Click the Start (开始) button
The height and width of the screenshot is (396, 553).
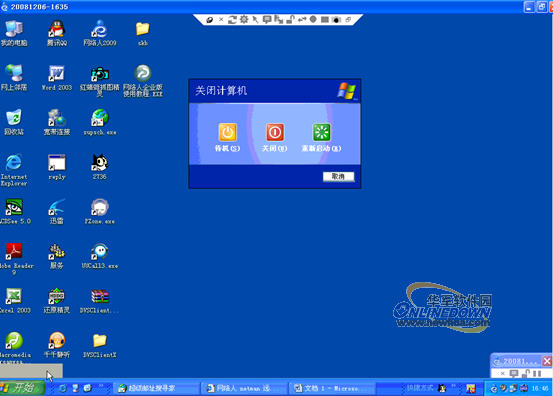coord(22,388)
